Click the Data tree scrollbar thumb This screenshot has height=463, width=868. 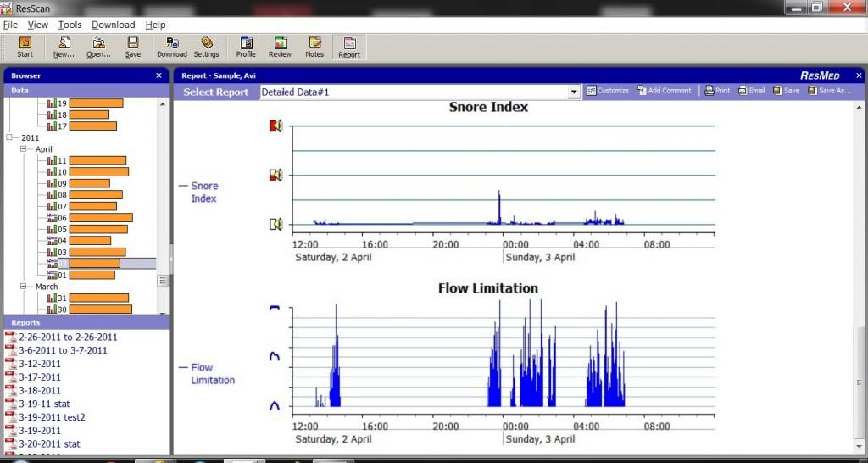click(163, 280)
